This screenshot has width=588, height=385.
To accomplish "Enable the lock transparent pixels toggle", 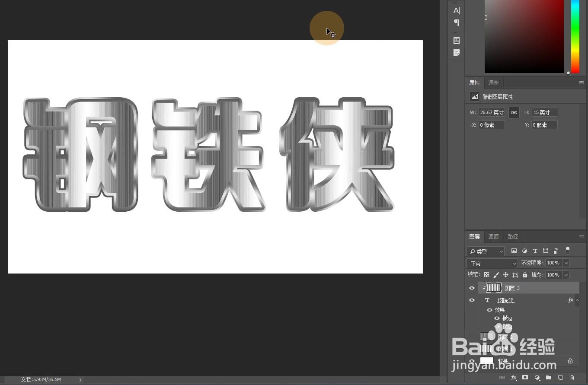I will pyautogui.click(x=486, y=274).
